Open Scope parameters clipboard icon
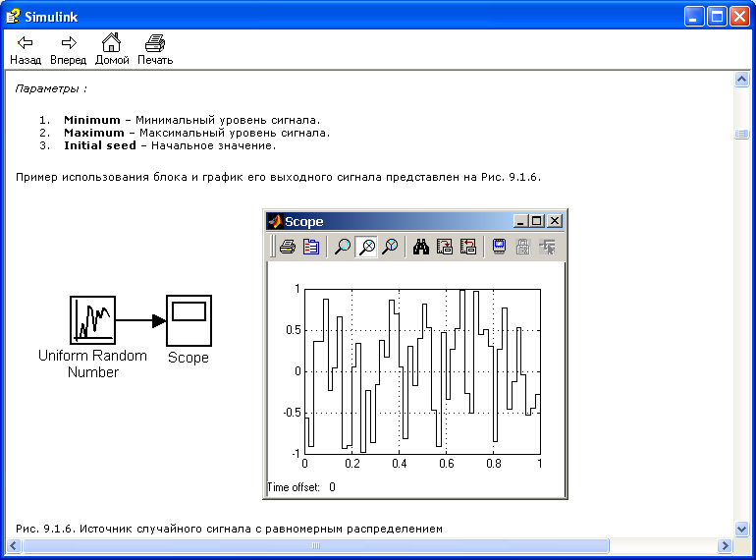The height and width of the screenshot is (560, 756). click(x=311, y=247)
